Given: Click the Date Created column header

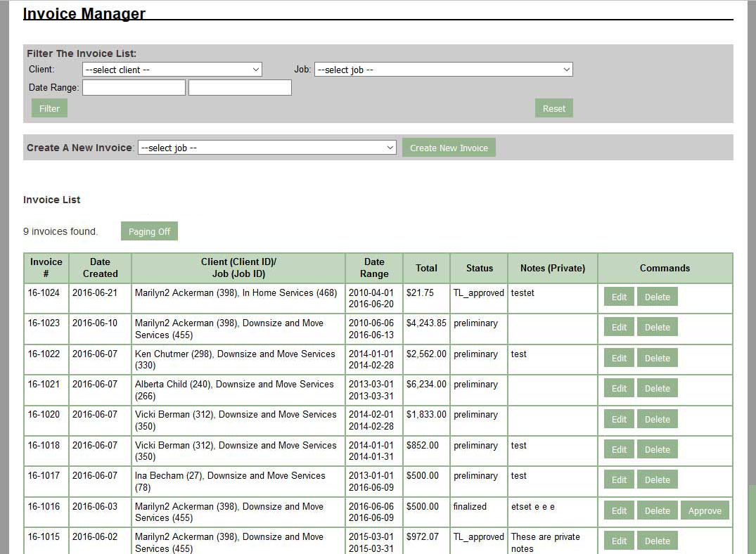Looking at the screenshot, I should point(101,268).
